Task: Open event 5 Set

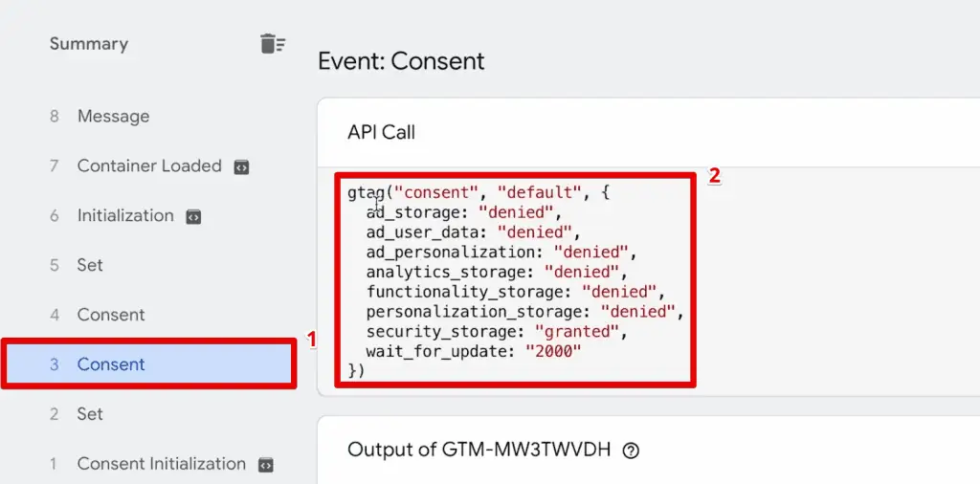Action: (x=147, y=265)
